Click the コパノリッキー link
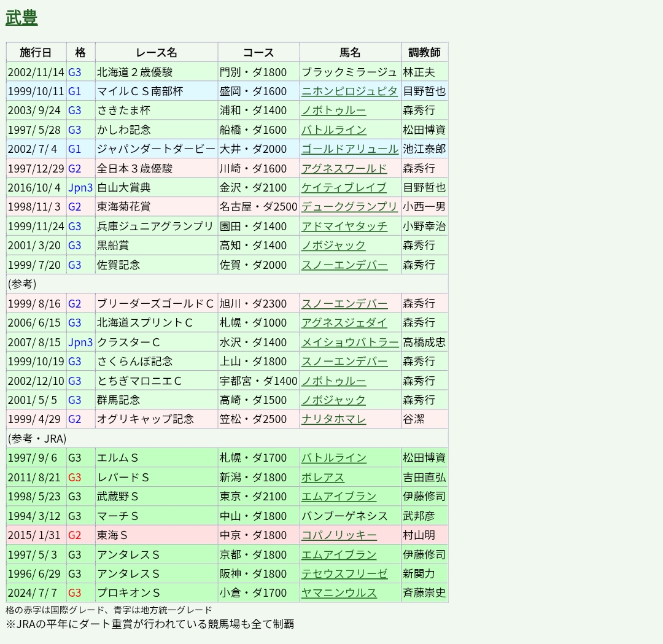Image resolution: width=663 pixels, height=644 pixels. tap(339, 535)
